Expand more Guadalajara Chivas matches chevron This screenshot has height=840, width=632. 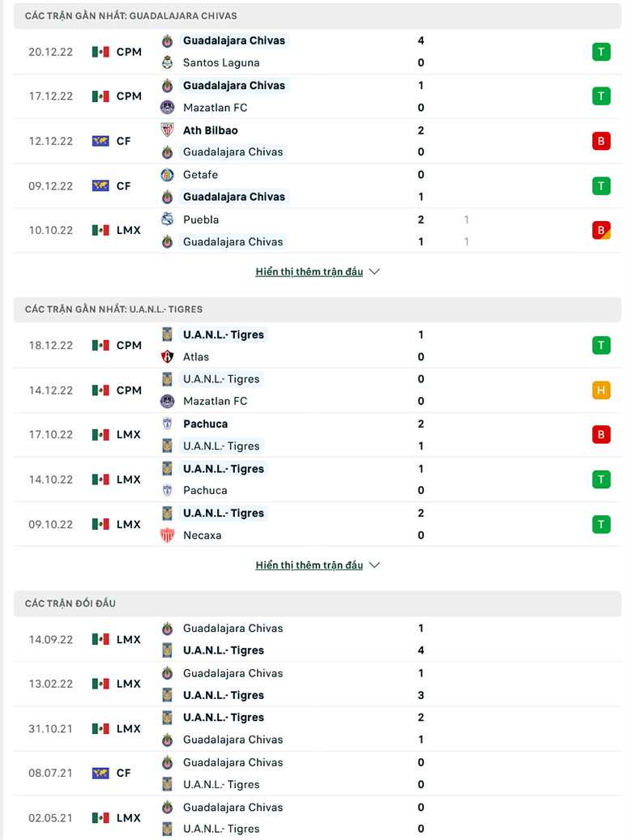(374, 271)
